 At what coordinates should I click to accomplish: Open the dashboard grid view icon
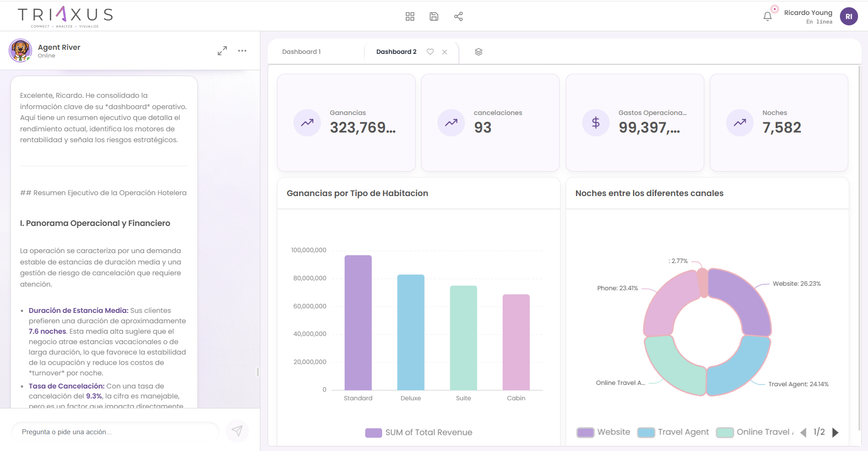[410, 17]
